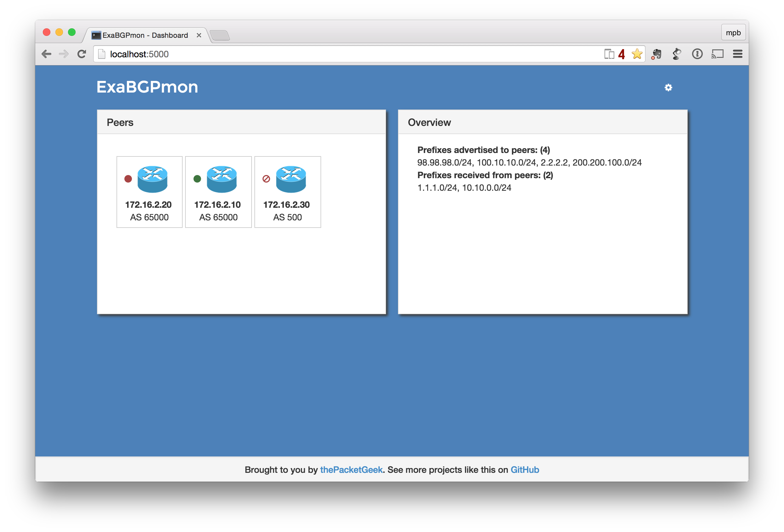Open a new browser tab
The width and height of the screenshot is (784, 532).
click(220, 36)
